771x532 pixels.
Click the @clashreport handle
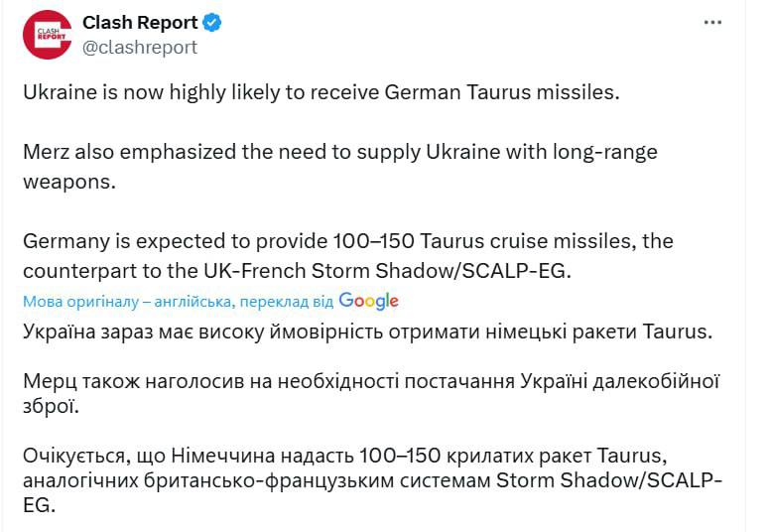coord(139,47)
